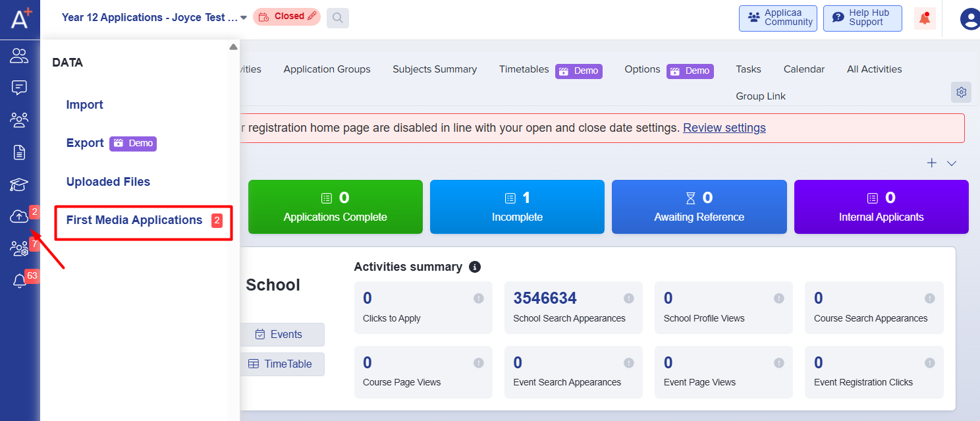Viewport: 980px width, 421px height.
Task: Click the Applicaa Community button
Action: [778, 18]
